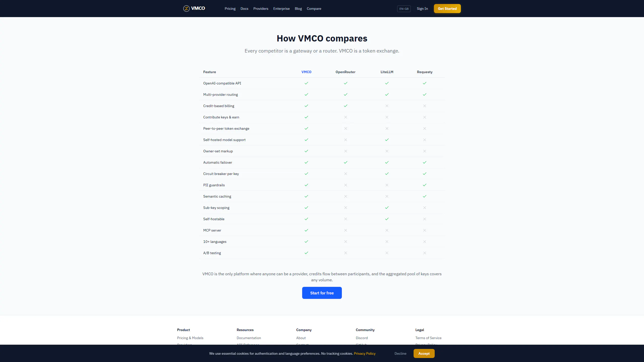
Task: Click the LiteLLM cross for Credit-based billing
Action: click(x=387, y=106)
